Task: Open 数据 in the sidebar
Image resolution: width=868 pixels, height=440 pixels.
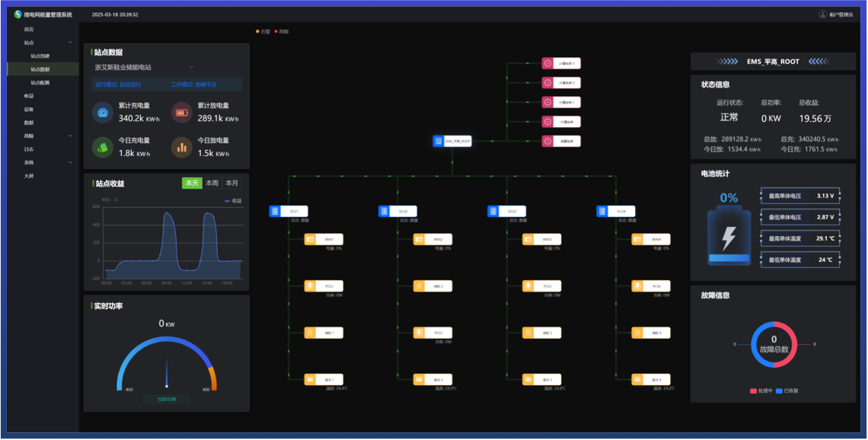Action: tap(29, 123)
